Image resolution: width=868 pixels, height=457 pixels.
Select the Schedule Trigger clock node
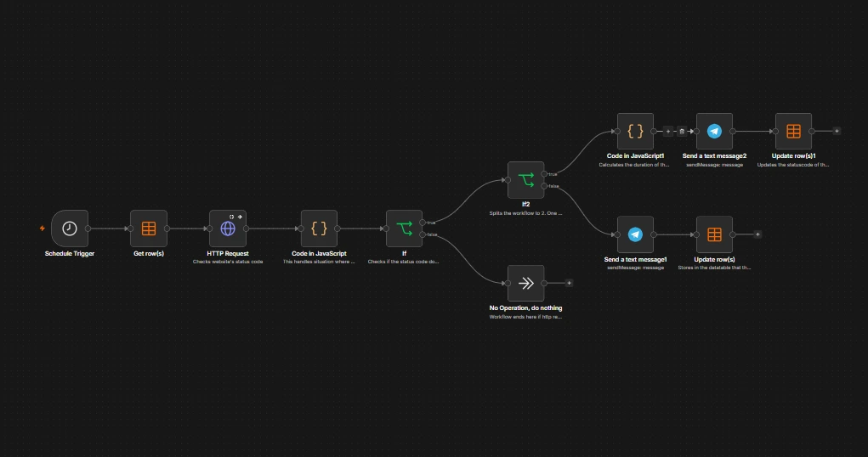70,228
